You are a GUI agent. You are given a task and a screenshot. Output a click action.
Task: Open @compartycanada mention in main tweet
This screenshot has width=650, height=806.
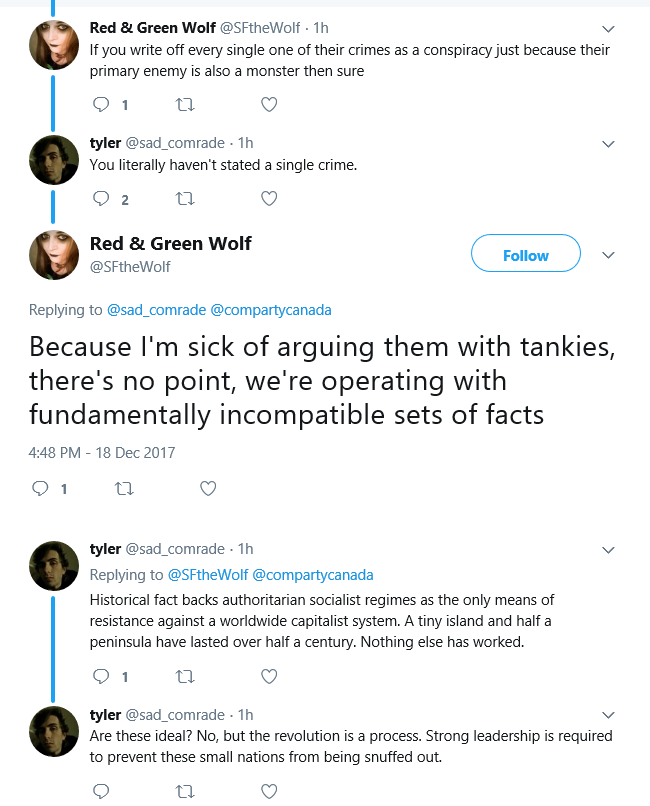coord(271,310)
